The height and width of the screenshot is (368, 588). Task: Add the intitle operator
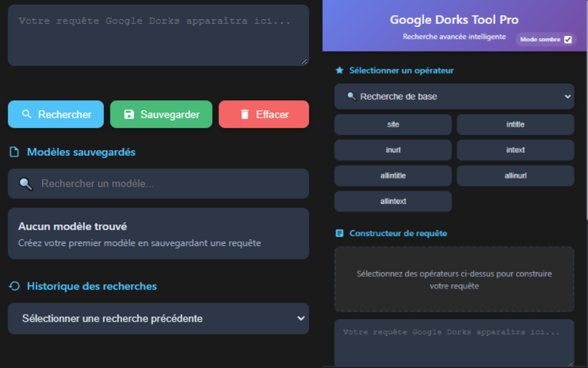click(515, 125)
